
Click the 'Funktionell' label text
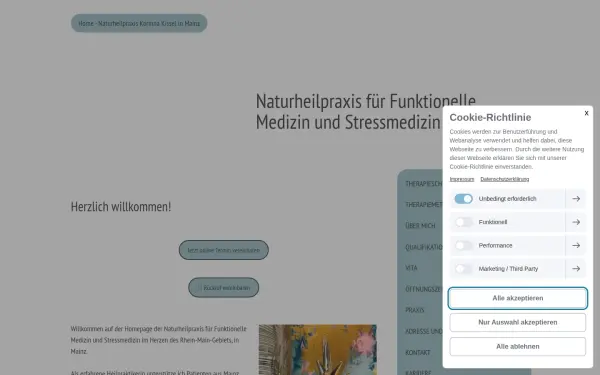(x=493, y=222)
